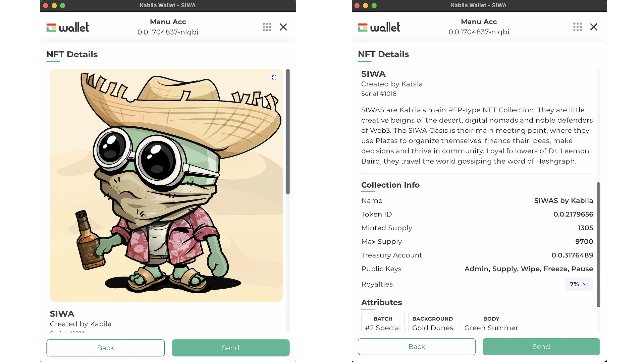644x362 pixels.
Task: Select the Batch #2 Special attribute tag
Action: [383, 323]
